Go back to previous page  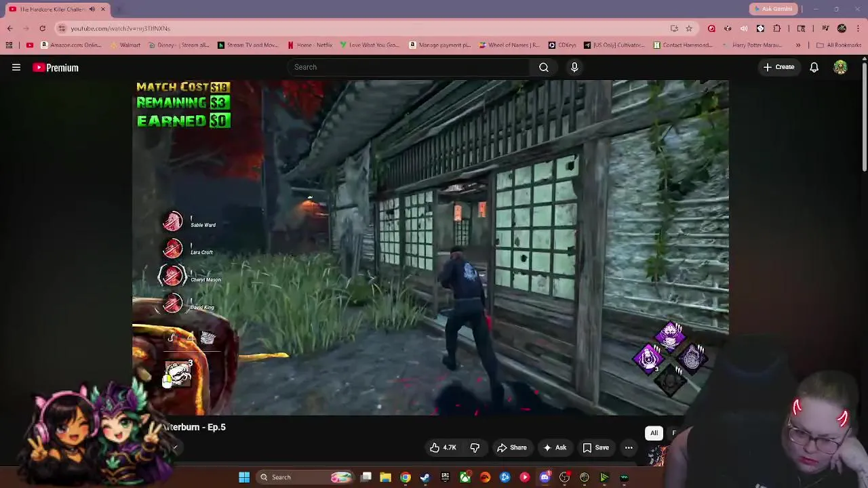(x=9, y=28)
